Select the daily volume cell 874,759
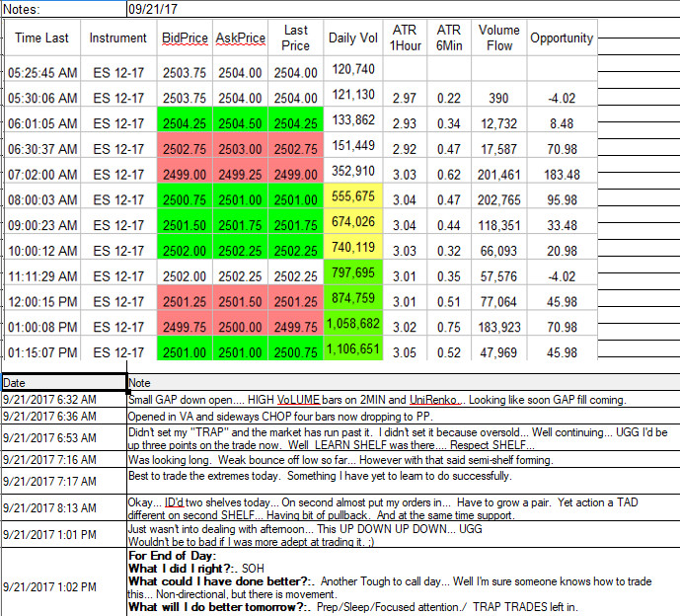Image resolution: width=680 pixels, height=616 pixels. coord(353,297)
